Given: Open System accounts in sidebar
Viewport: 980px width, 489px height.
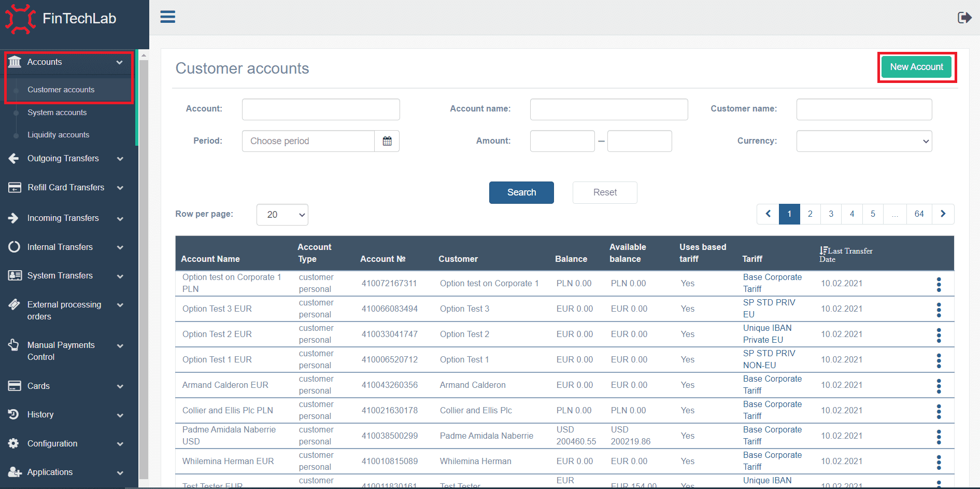Looking at the screenshot, I should [57, 113].
